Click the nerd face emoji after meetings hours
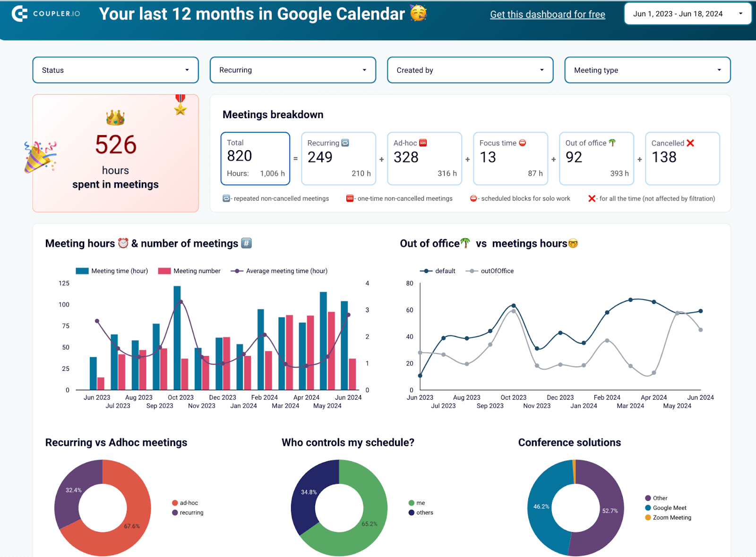756x557 pixels. click(573, 243)
